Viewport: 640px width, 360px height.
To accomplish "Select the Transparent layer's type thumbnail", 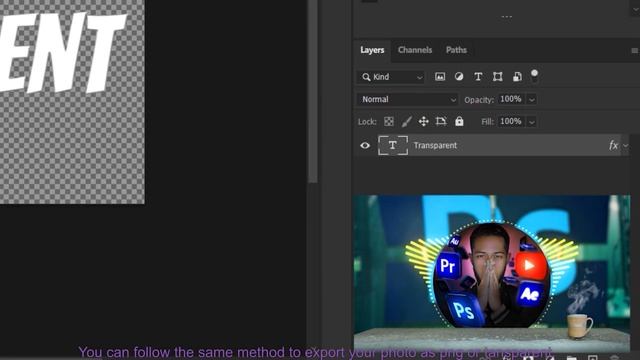I will tap(393, 145).
